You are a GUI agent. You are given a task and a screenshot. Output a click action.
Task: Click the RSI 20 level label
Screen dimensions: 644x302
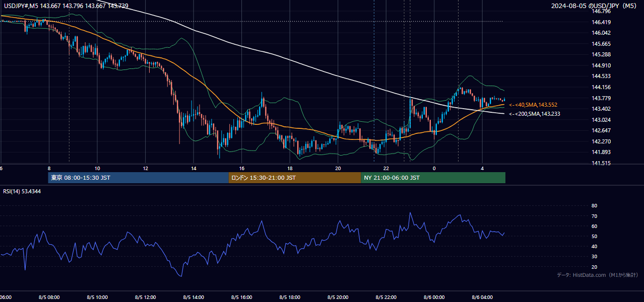(x=594, y=267)
